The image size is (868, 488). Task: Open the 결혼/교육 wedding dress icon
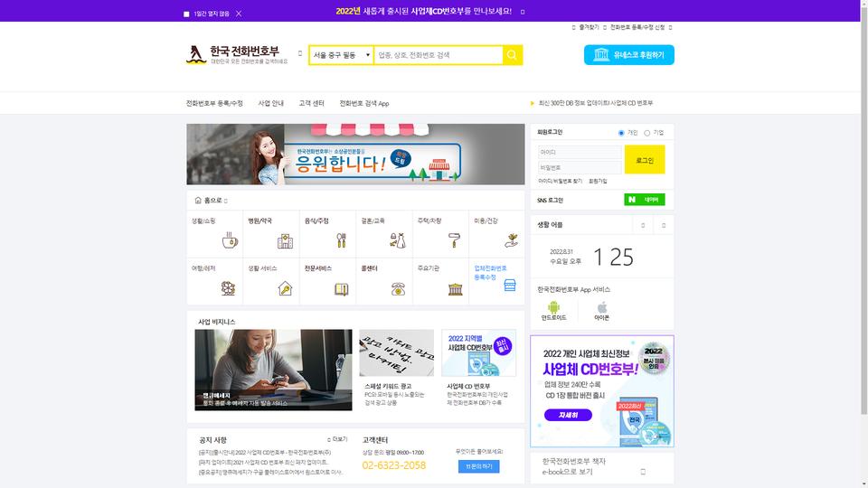(x=398, y=240)
